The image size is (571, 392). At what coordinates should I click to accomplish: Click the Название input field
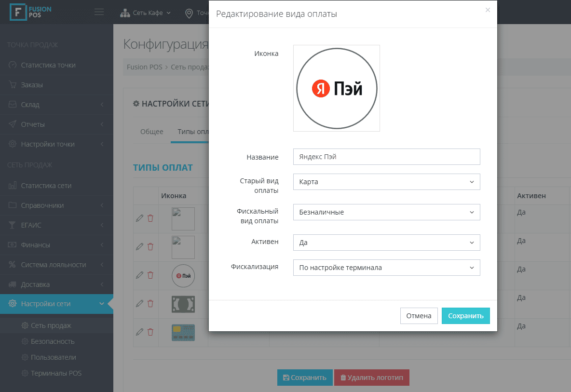(386, 157)
